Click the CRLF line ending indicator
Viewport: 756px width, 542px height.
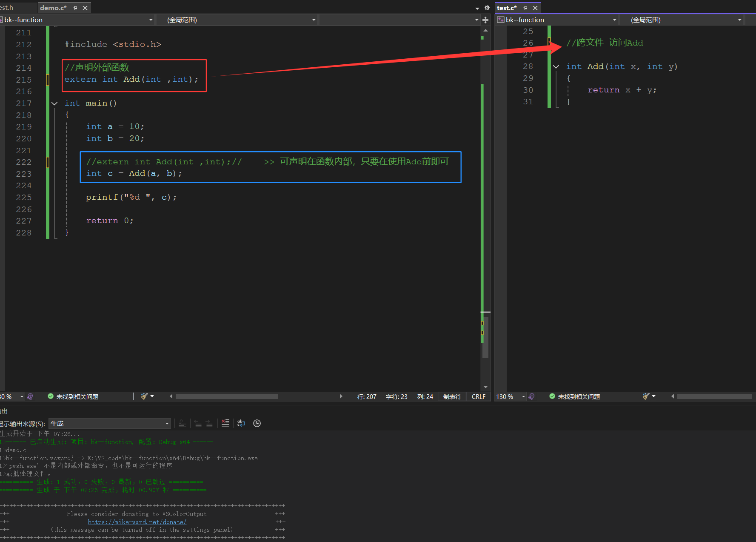click(x=478, y=397)
